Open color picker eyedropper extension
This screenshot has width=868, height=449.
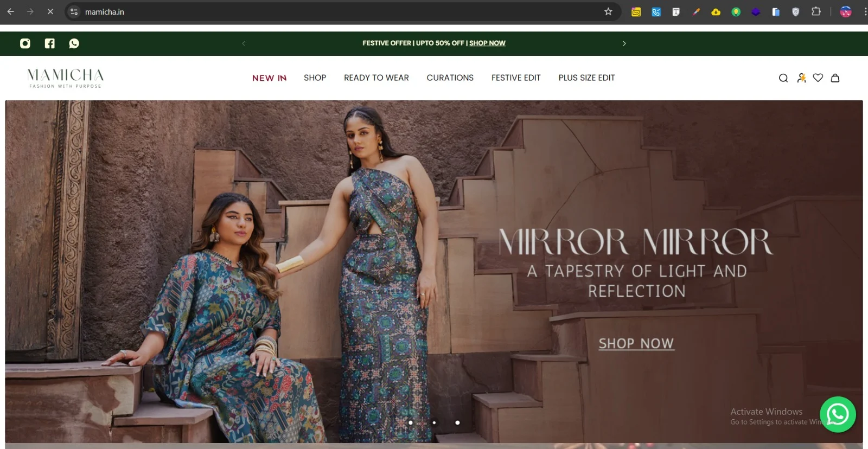696,12
